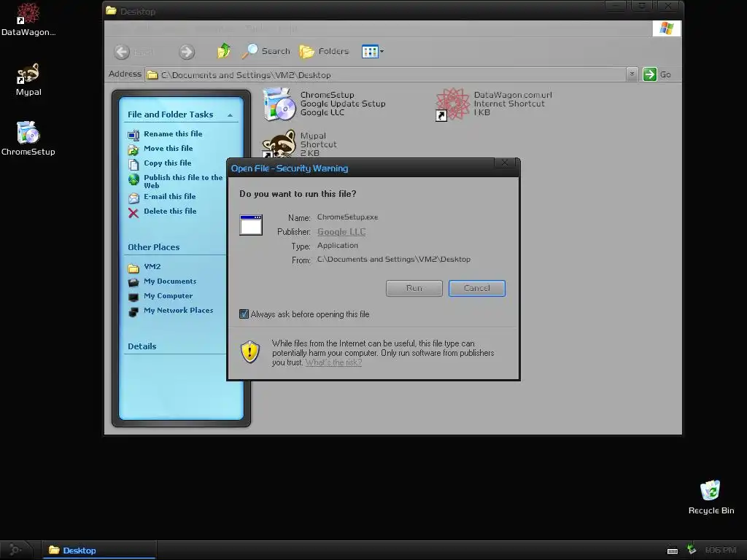Viewport: 747px width, 560px height.
Task: Open My Computer under Other Places
Action: 169,296
